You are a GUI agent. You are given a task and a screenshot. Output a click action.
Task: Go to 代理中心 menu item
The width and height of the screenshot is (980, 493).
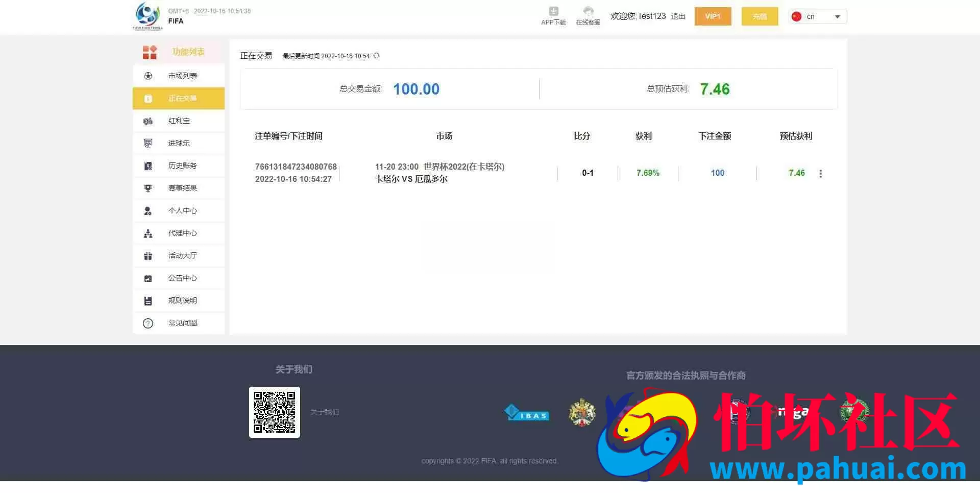(179, 233)
